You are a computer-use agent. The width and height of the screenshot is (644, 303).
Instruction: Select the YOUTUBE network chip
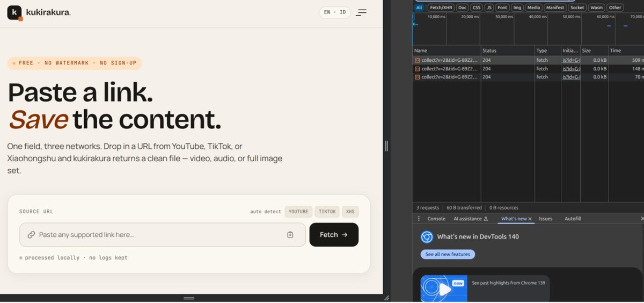[298, 212]
